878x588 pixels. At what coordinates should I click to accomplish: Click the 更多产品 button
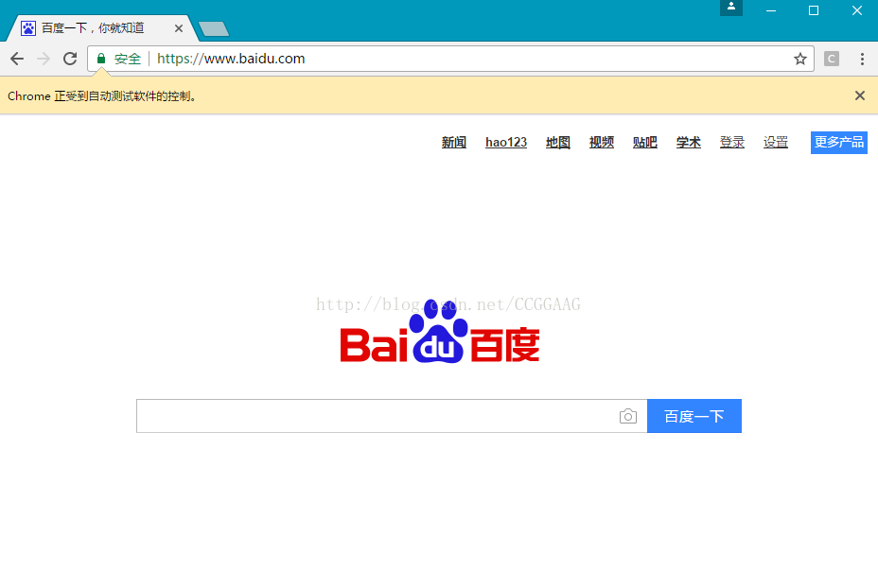[x=839, y=143]
